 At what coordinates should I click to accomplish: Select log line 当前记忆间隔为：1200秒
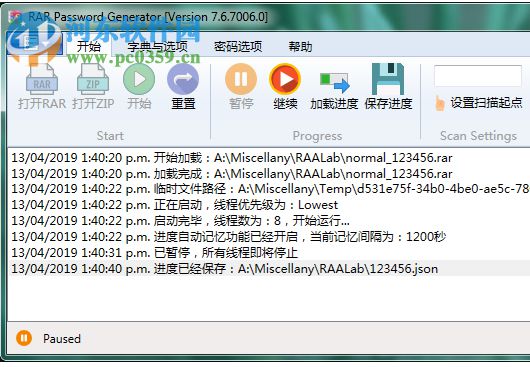pos(269,237)
